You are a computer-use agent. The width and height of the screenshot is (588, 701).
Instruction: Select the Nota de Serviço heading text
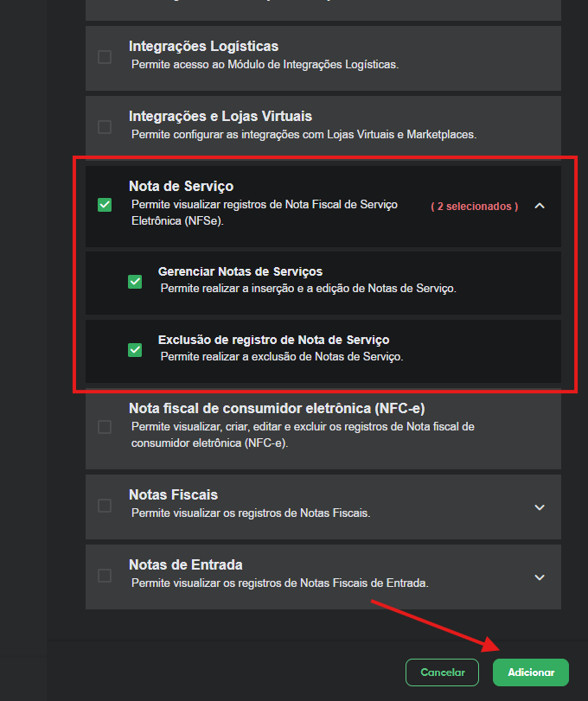[x=181, y=186]
